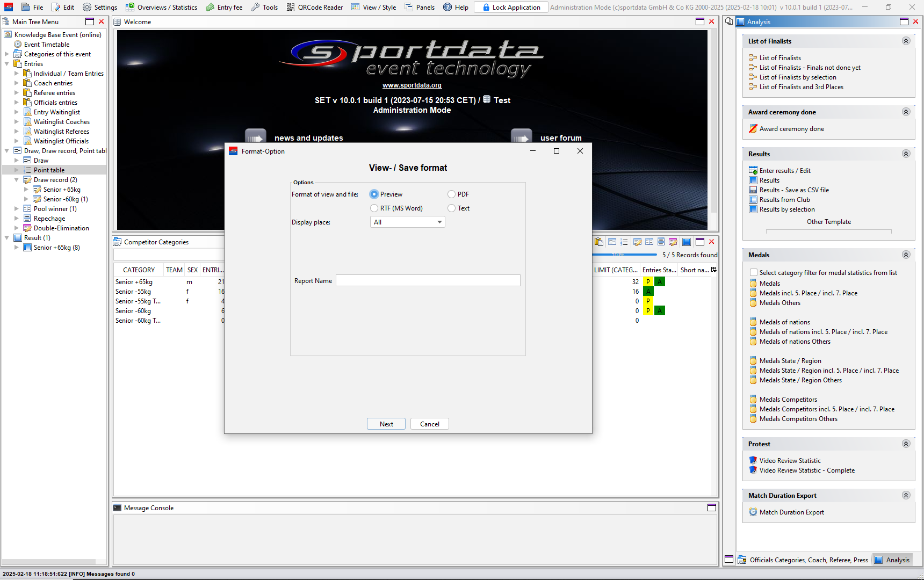The width and height of the screenshot is (924, 580).
Task: Click the CATEGORY column header
Action: pyautogui.click(x=139, y=270)
